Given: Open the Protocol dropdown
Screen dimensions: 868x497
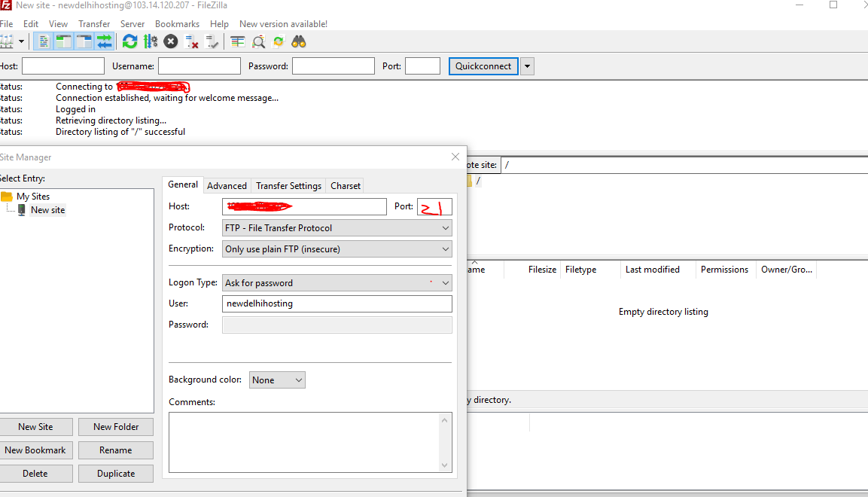Looking at the screenshot, I should point(445,227).
